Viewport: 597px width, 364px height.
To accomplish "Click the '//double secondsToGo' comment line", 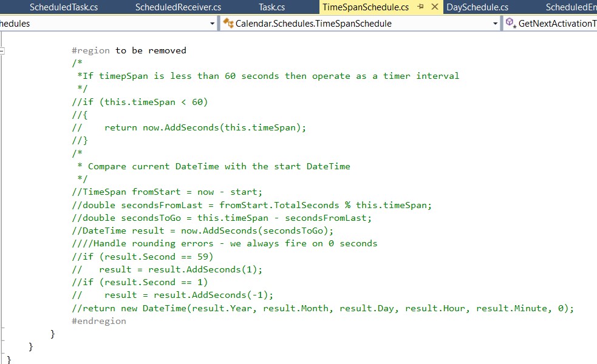I will pyautogui.click(x=222, y=218).
